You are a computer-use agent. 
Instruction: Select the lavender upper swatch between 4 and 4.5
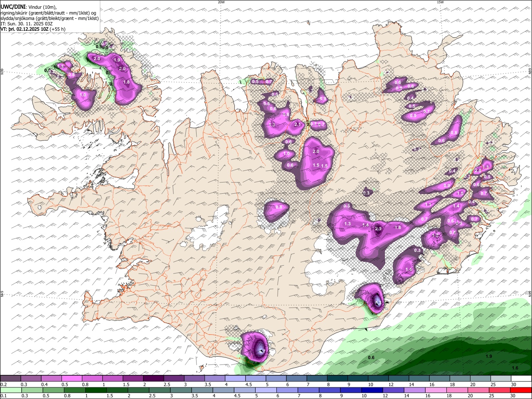(x=235, y=379)
